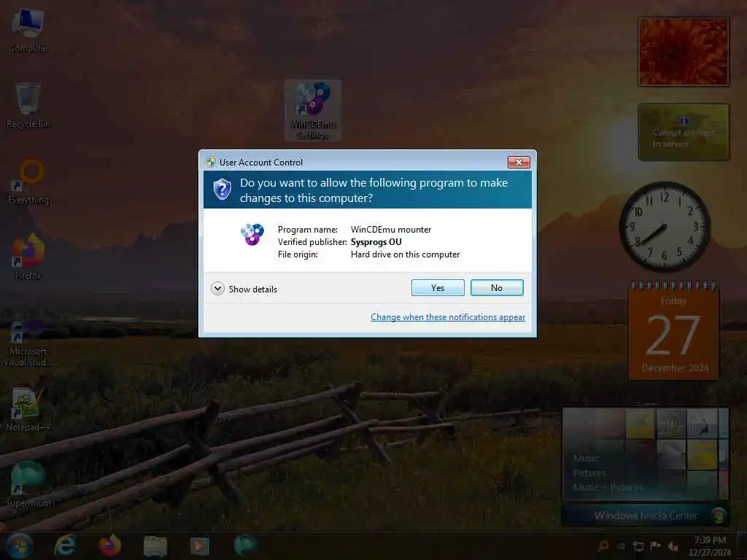Screen dimensions: 747x560
Task: Click the Windows Start orb
Action: coord(19,545)
